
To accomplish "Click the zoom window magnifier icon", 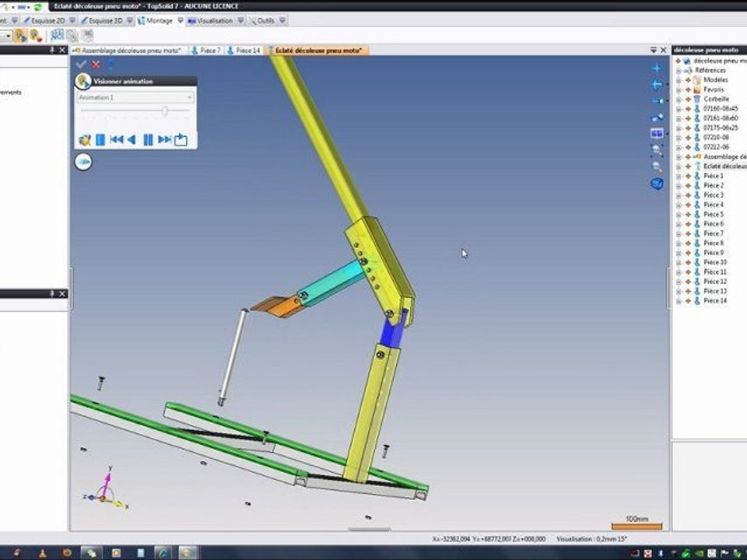I will click(657, 150).
